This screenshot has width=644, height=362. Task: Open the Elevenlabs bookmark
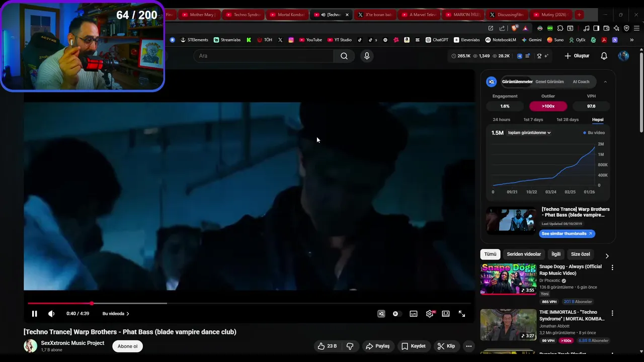pyautogui.click(x=467, y=40)
